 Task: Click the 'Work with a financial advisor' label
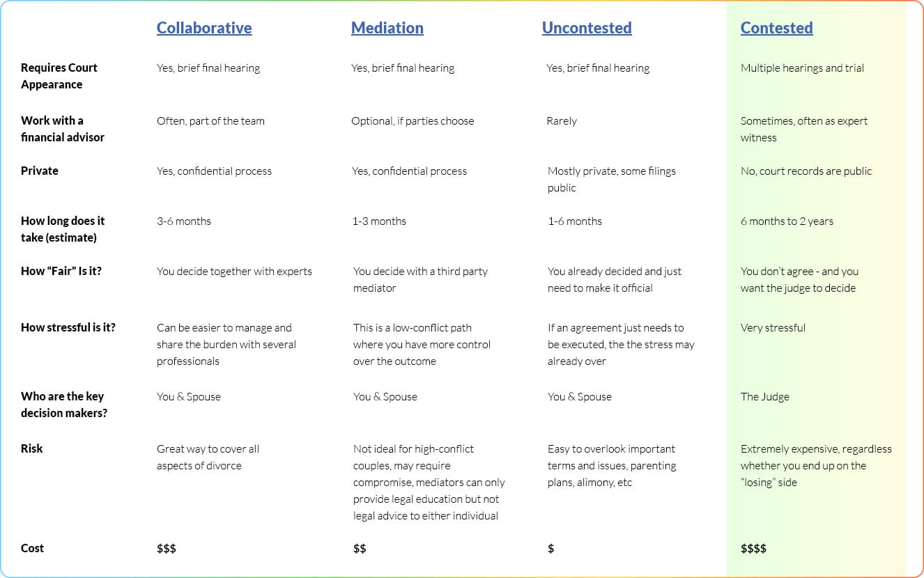(62, 129)
